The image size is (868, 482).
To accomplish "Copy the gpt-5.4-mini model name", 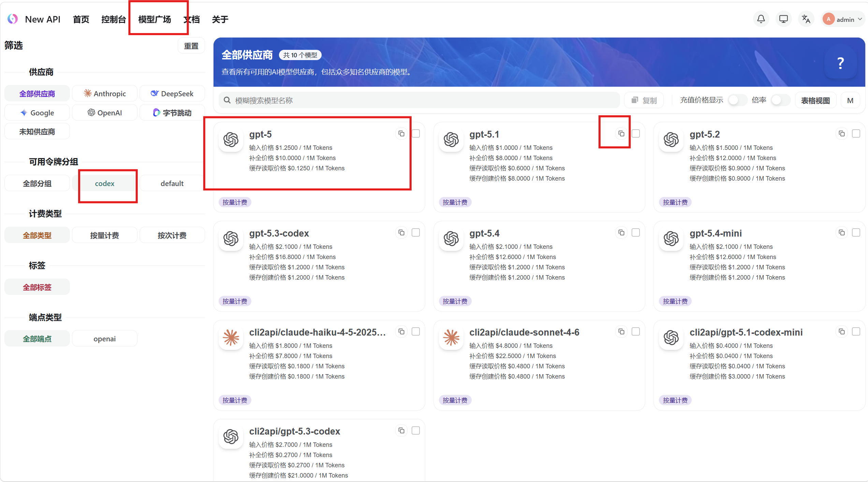I will [842, 232].
